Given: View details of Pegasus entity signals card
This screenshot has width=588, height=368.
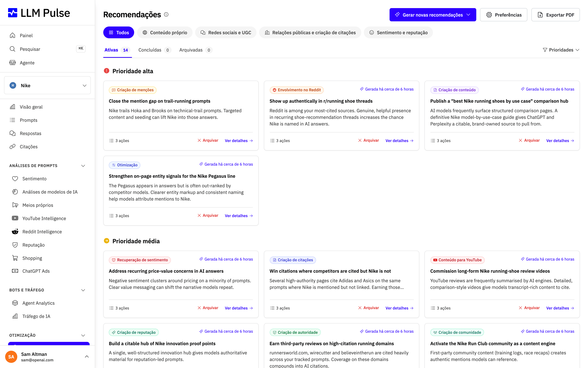Looking at the screenshot, I should point(239,216).
